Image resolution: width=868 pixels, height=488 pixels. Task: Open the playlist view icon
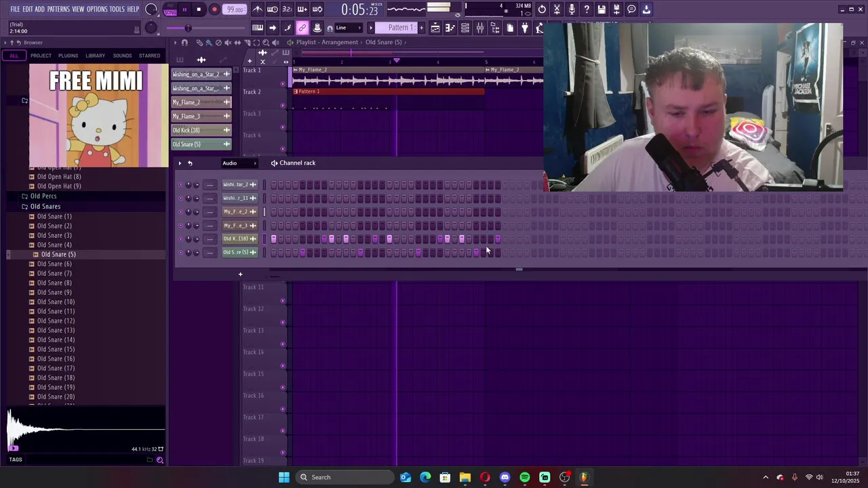435,28
